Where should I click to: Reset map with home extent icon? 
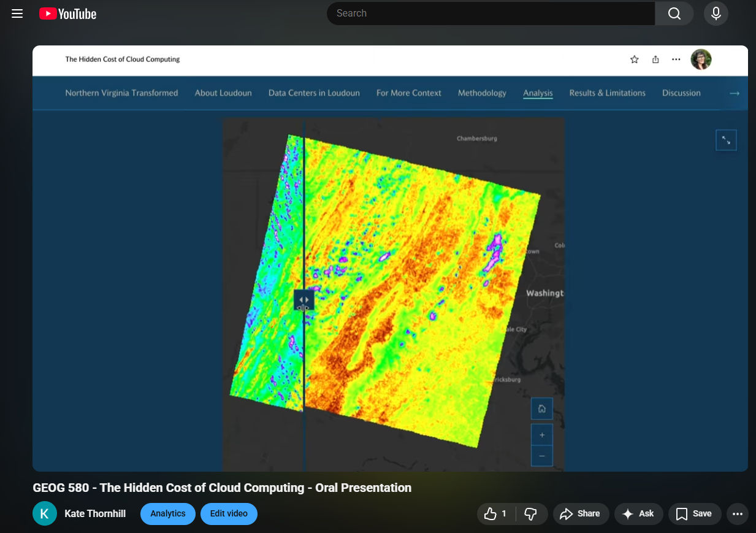[x=542, y=408]
